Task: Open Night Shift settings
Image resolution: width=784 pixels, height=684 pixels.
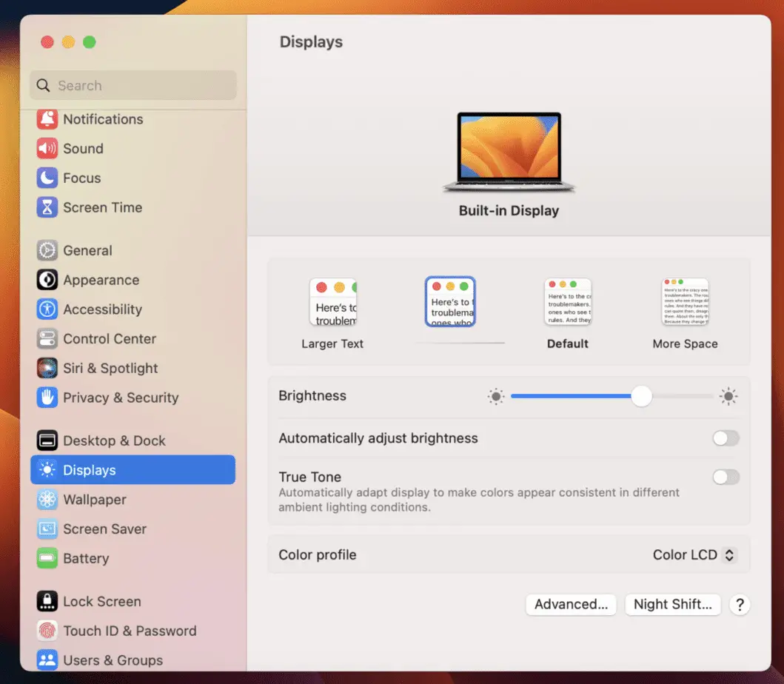Action: pyautogui.click(x=672, y=604)
